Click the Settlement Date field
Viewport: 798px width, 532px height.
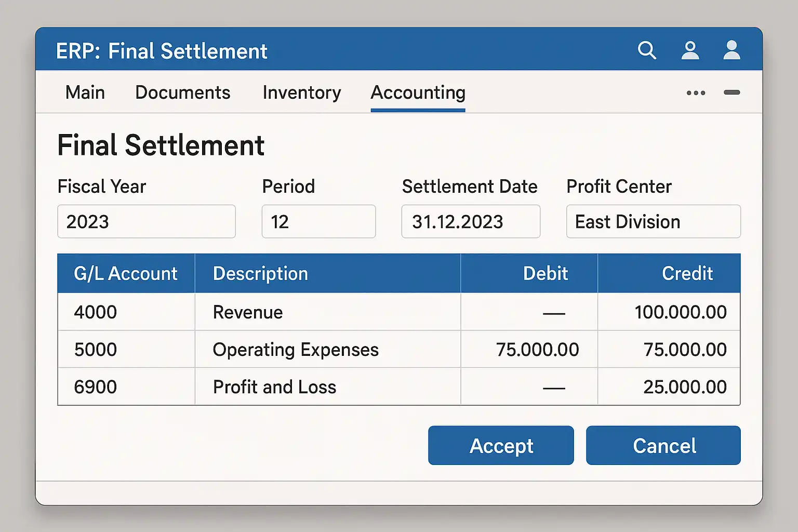[x=470, y=221]
